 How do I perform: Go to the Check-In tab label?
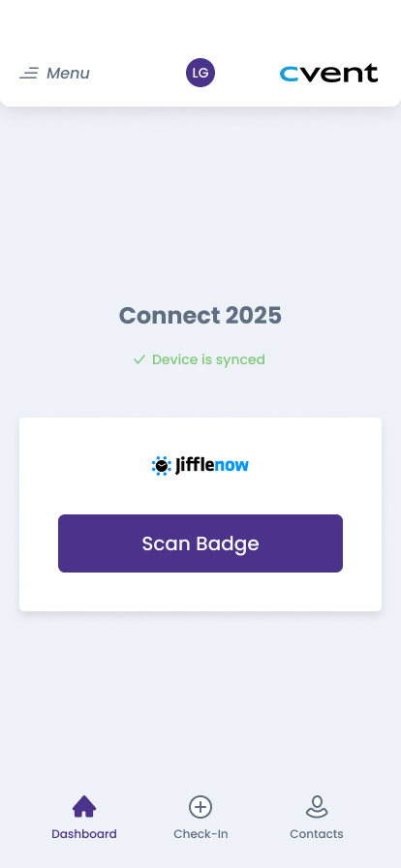click(200, 834)
